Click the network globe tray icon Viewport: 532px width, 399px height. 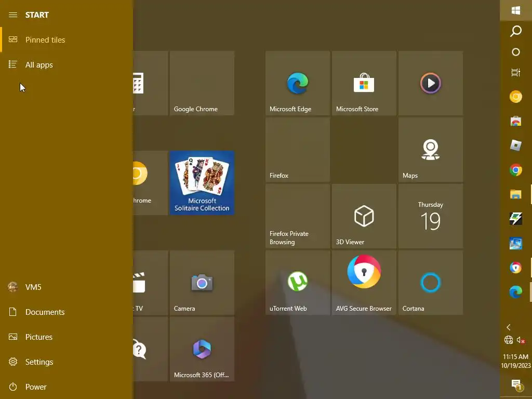point(508,340)
